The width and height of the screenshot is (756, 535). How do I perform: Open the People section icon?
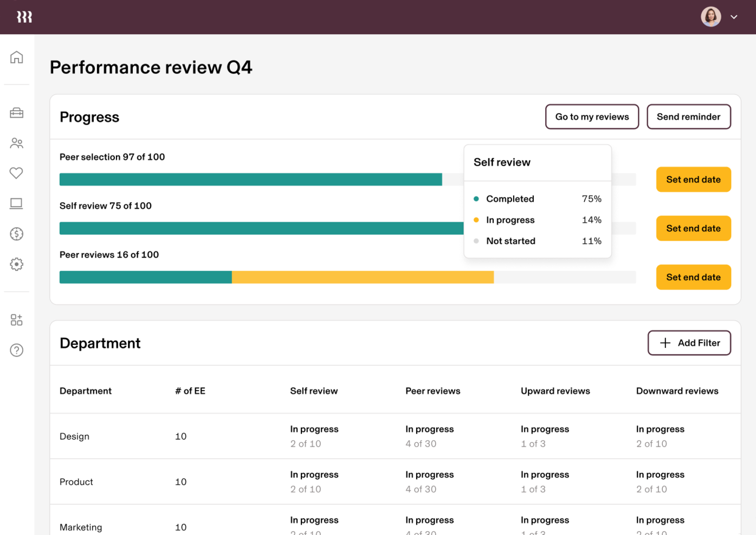[16, 143]
